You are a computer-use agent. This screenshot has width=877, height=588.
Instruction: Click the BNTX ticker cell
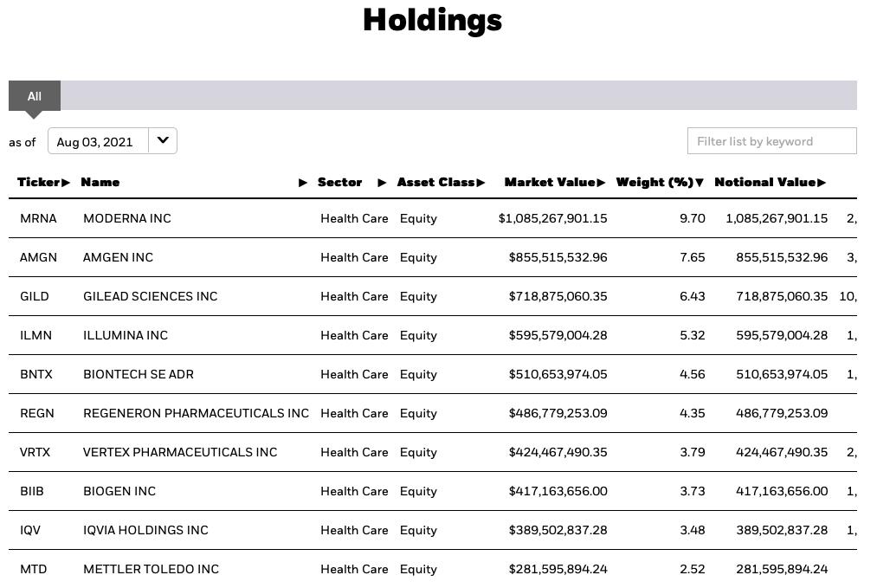(36, 374)
